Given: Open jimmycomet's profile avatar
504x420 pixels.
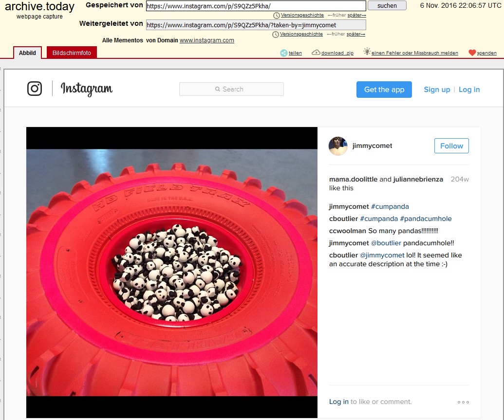Looking at the screenshot, I should tap(338, 146).
